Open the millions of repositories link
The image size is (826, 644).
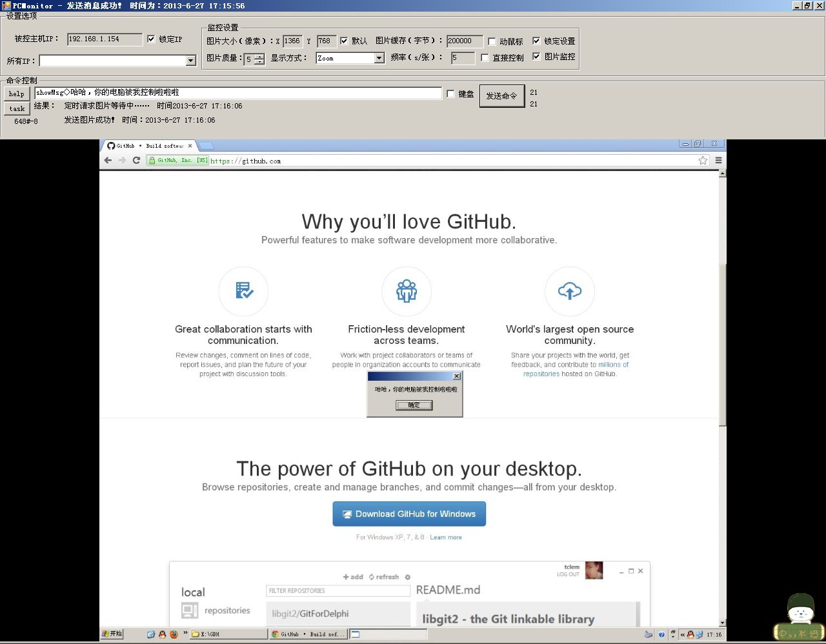click(x=576, y=369)
